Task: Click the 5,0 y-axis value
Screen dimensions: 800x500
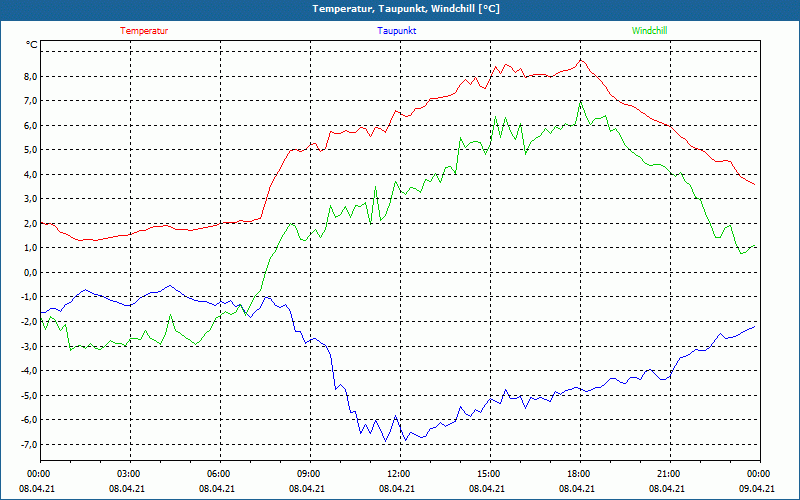Action: pyautogui.click(x=31, y=150)
